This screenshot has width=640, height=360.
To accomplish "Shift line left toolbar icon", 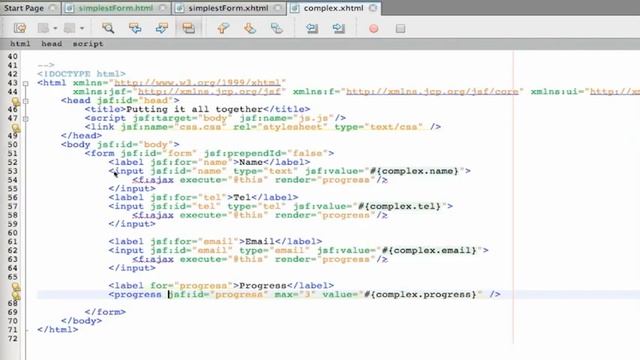I will pos(312,28).
